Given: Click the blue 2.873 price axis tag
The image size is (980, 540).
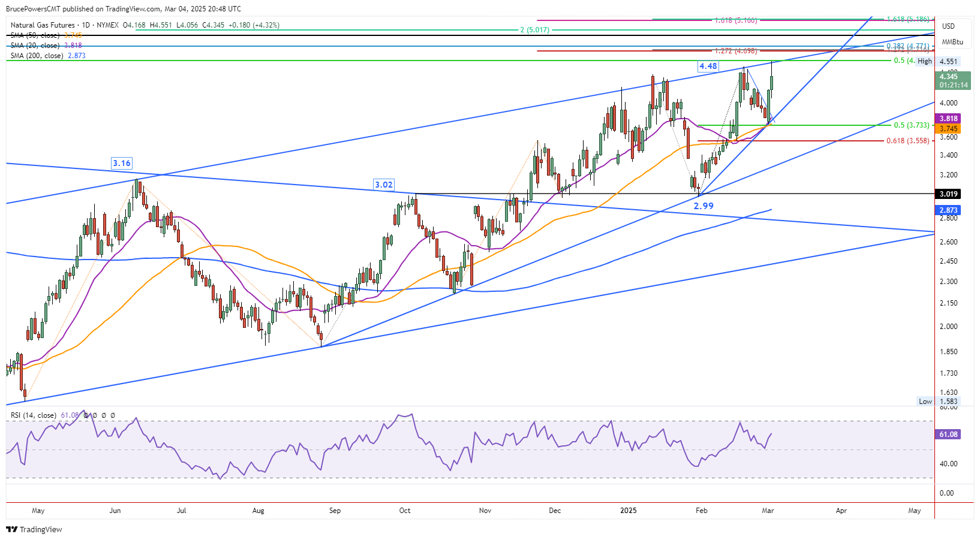Looking at the screenshot, I should [x=948, y=210].
